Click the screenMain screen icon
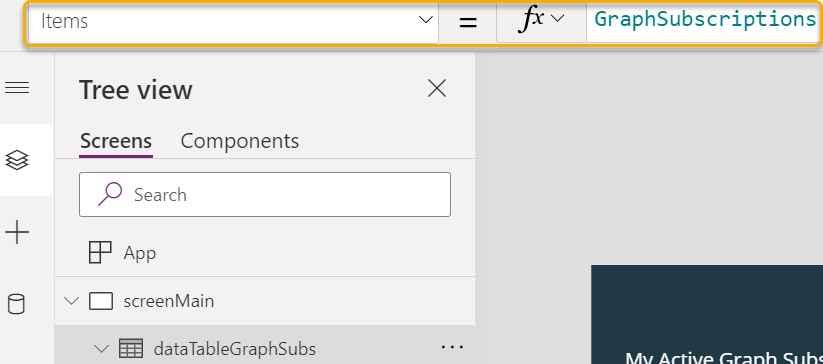Image resolution: width=823 pixels, height=364 pixels. 101,302
